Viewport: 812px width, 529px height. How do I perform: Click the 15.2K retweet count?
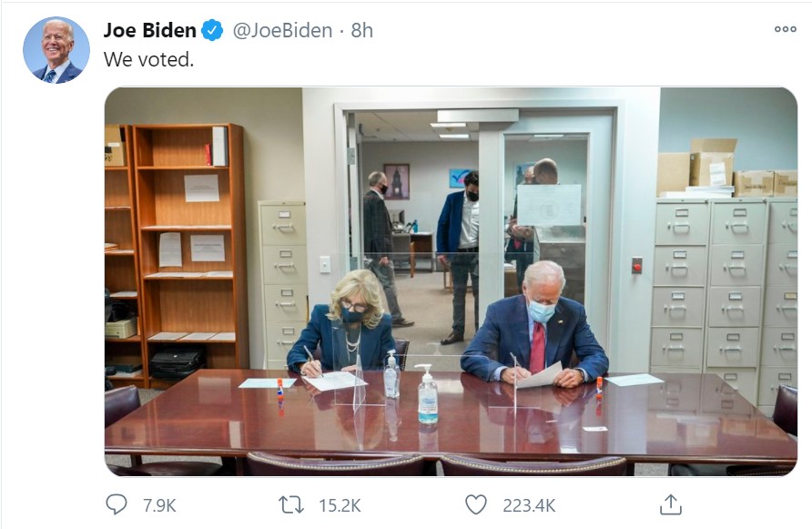[x=341, y=504]
